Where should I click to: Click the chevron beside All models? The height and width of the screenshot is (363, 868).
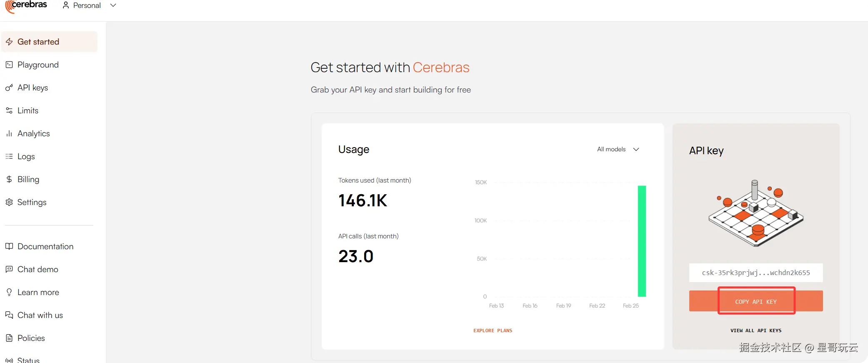[x=636, y=149]
